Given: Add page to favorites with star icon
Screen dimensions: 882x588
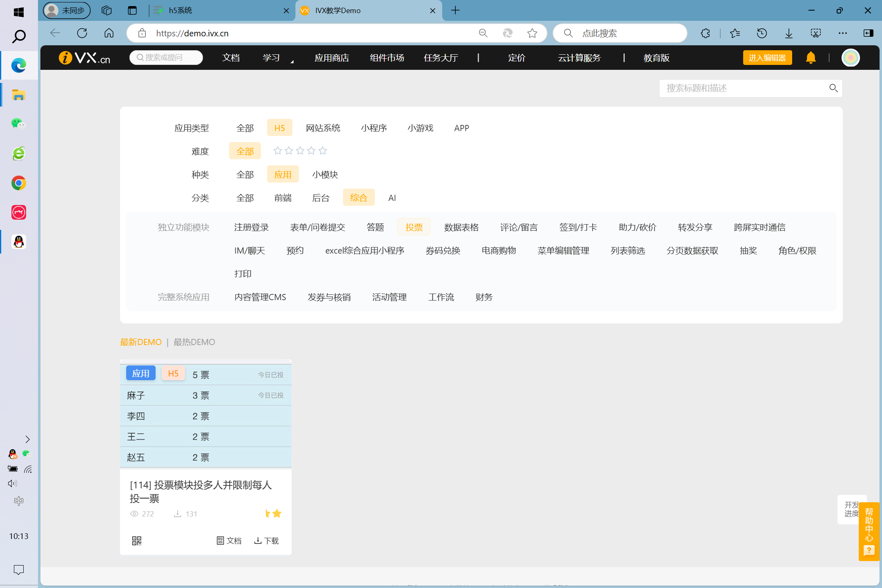Looking at the screenshot, I should (x=532, y=33).
